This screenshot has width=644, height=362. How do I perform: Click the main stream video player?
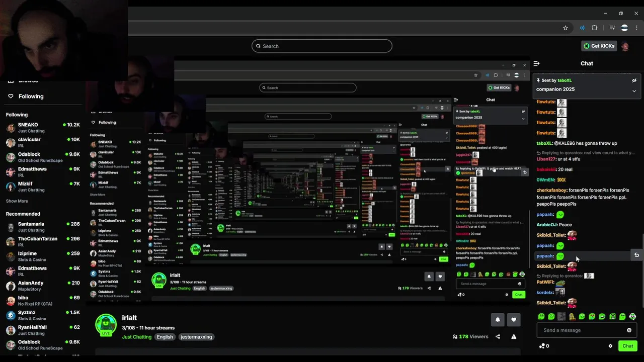[x=307, y=181]
